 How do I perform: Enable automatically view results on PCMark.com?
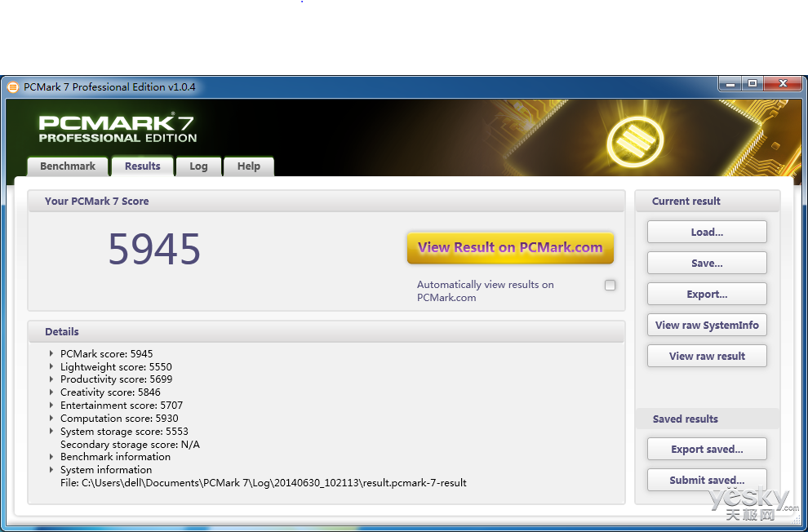pyautogui.click(x=610, y=286)
